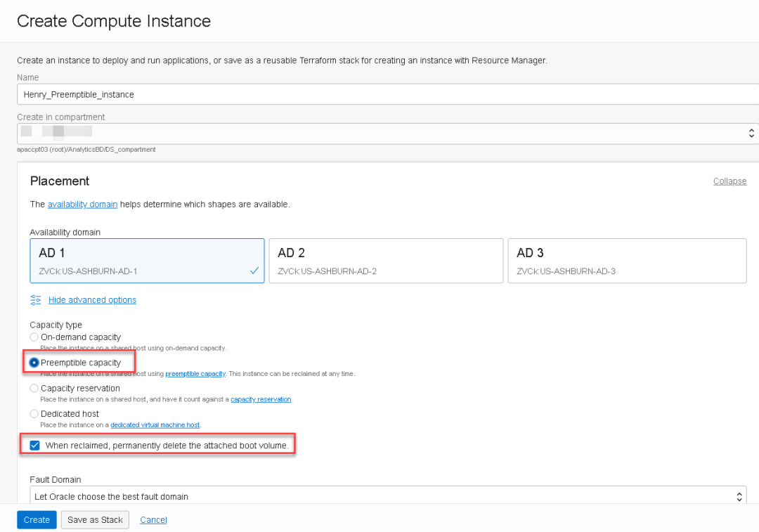Viewport: 759px width, 532px height.
Task: Toggle permanently delete boot volume checkbox
Action: pos(34,445)
